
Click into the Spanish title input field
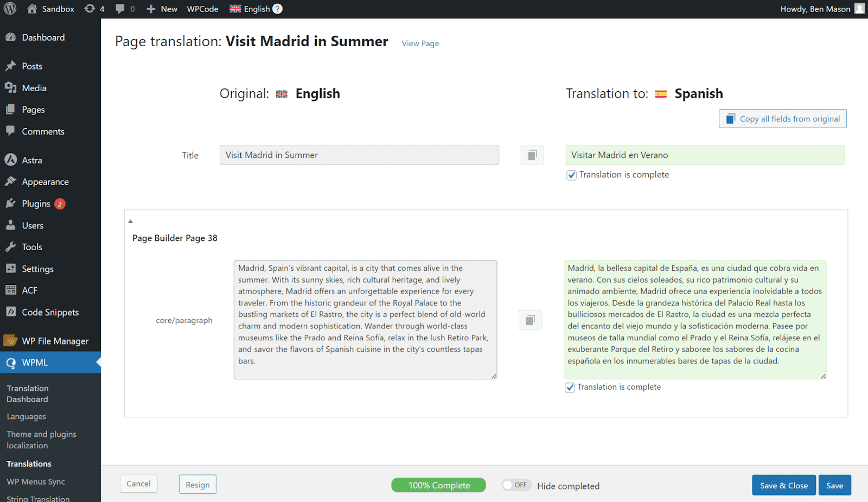(x=705, y=155)
